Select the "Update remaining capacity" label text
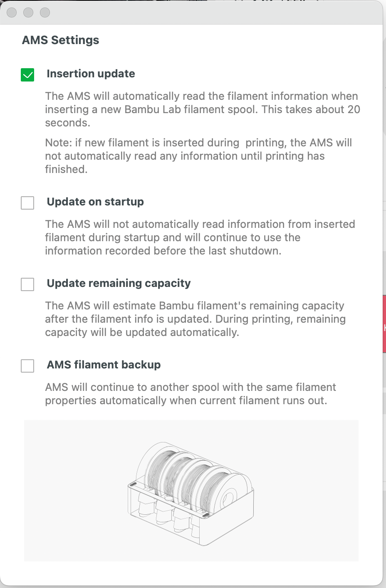 [x=119, y=283]
